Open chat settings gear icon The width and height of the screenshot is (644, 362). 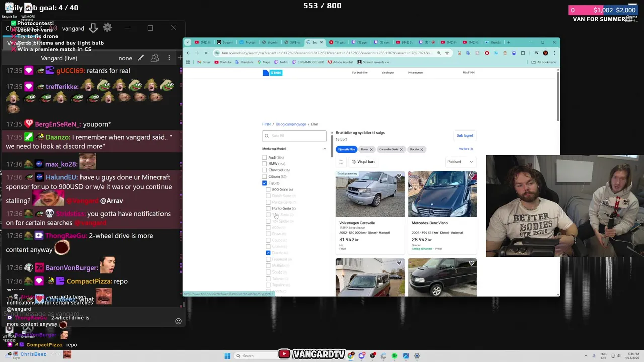point(107,28)
